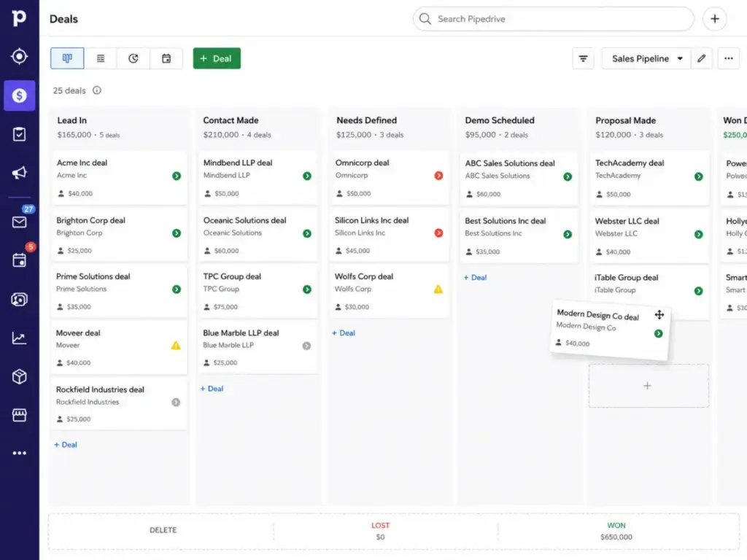Click the Proposal Made column header

click(x=625, y=120)
